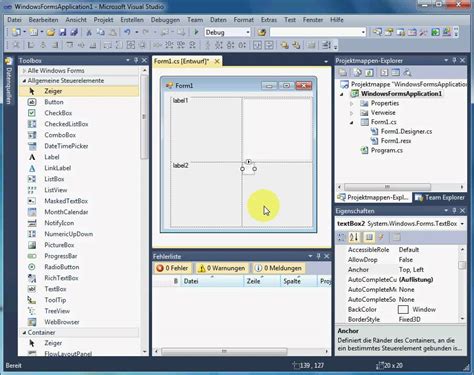Toggle categorized view in Eigenschaften toolbar

click(x=341, y=237)
